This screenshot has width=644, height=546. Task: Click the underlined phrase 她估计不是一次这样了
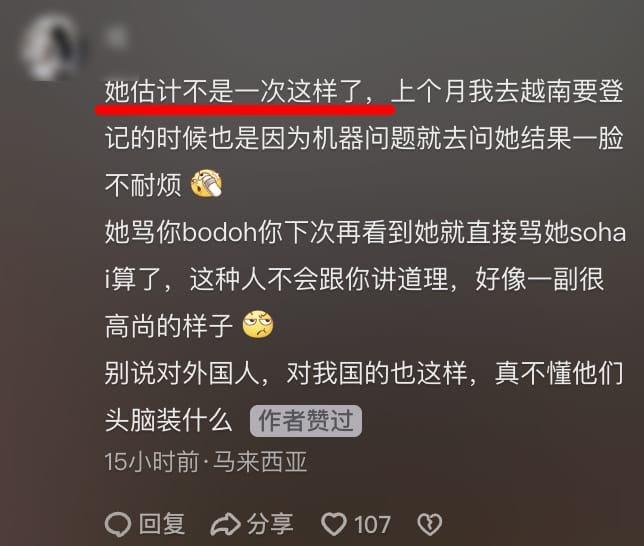coord(234,91)
